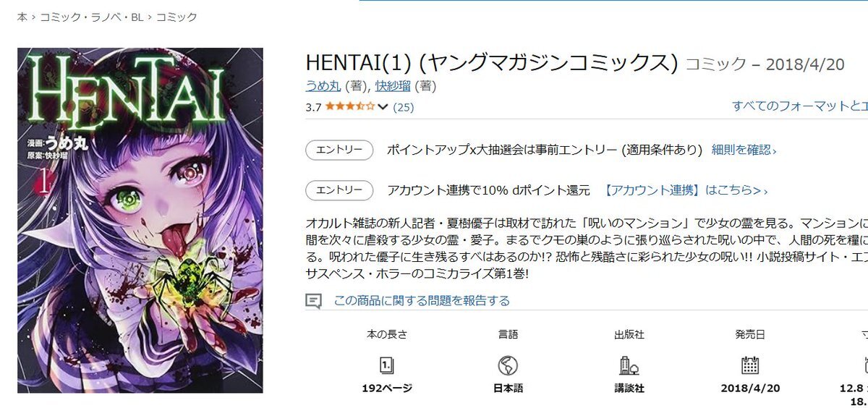Click the report problem speech bubble icon
Screen dimensions: 868x408
tap(313, 300)
